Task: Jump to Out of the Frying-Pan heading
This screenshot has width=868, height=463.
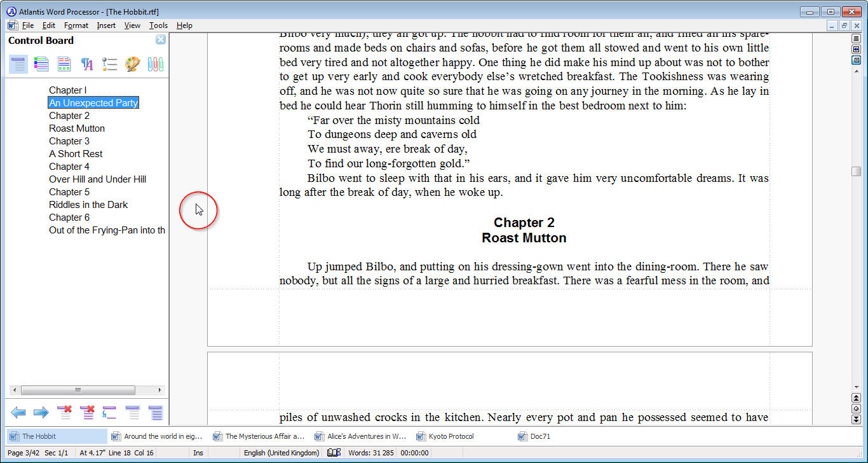Action: point(107,230)
